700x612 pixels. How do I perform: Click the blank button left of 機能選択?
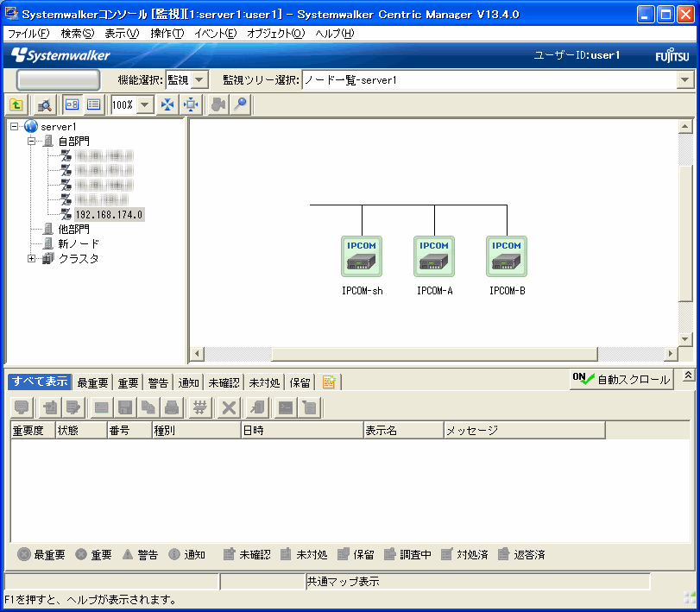[58, 80]
